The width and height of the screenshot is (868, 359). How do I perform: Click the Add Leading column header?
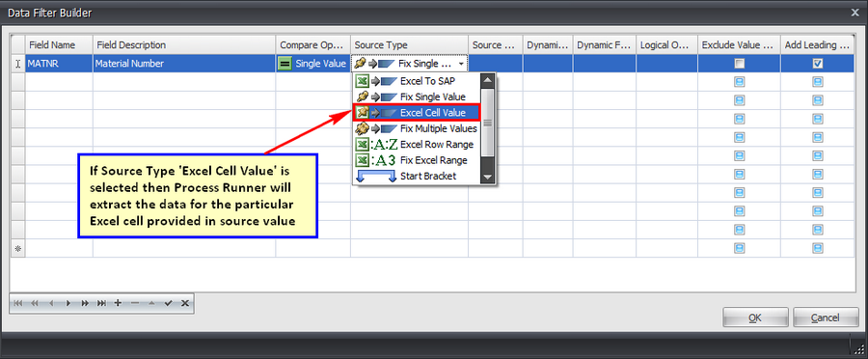coord(818,45)
